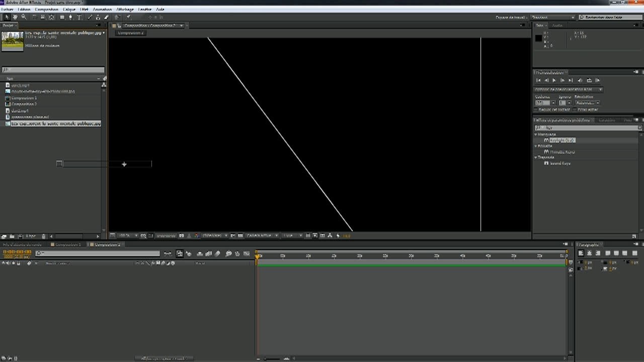Screen dimensions: 644x362
Task: Toggle the Graph Editor button
Action: pos(246,254)
